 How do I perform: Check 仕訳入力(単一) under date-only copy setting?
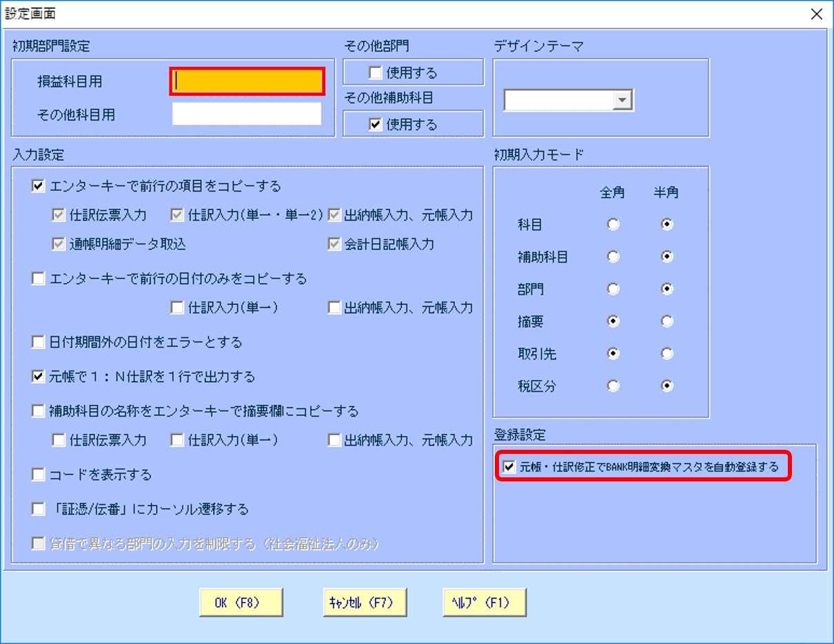click(x=175, y=308)
